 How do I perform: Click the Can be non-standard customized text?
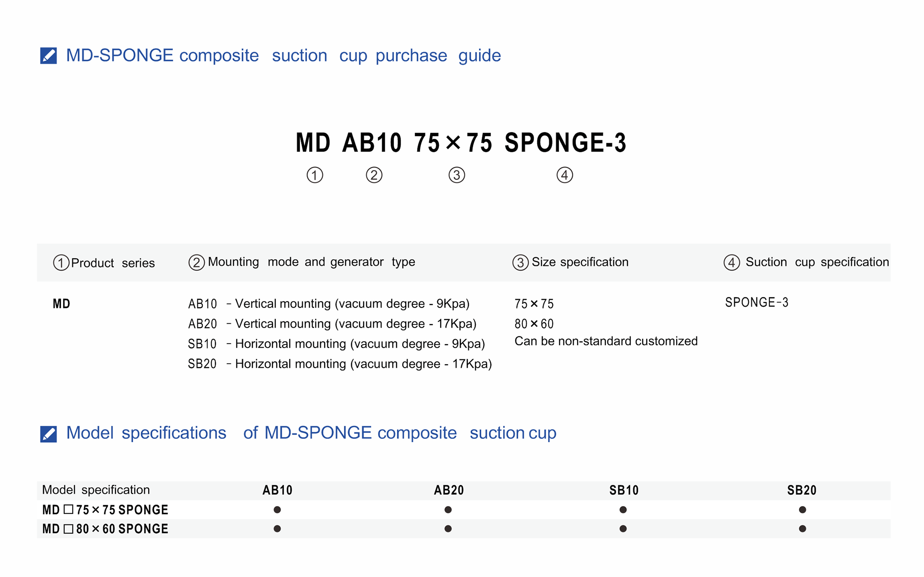pos(606,341)
